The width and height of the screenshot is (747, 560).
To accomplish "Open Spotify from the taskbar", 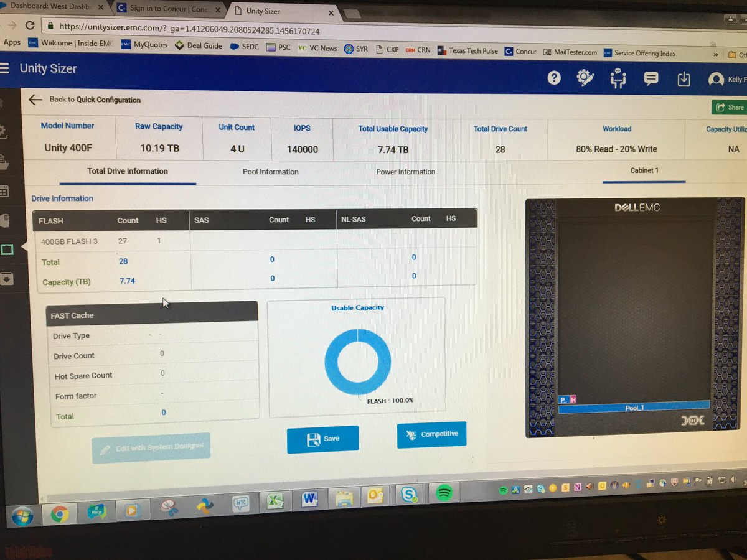I will 444,493.
